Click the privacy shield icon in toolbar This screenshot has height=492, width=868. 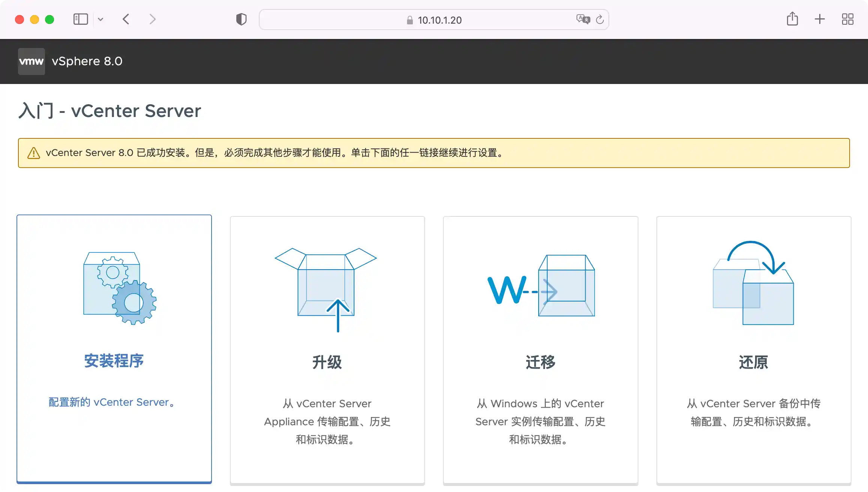click(241, 19)
